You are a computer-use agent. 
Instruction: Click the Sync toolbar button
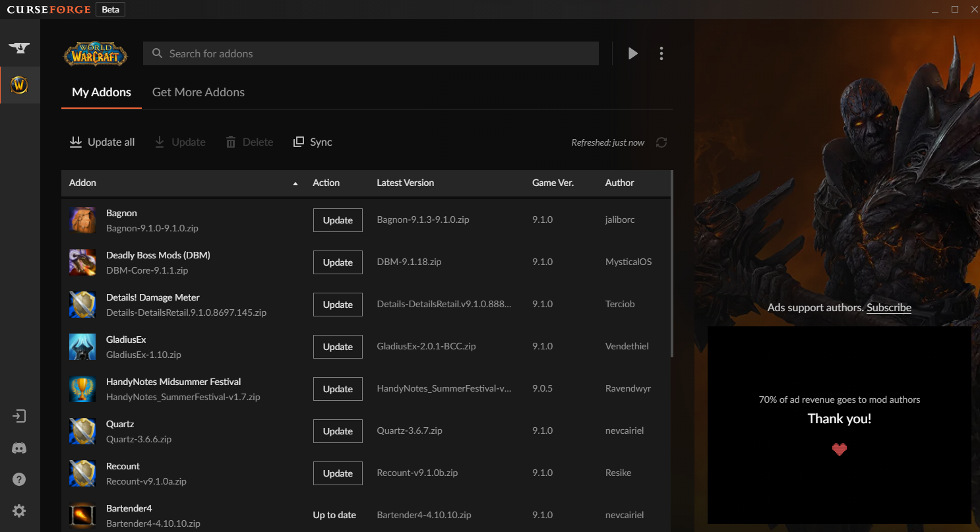coord(313,142)
